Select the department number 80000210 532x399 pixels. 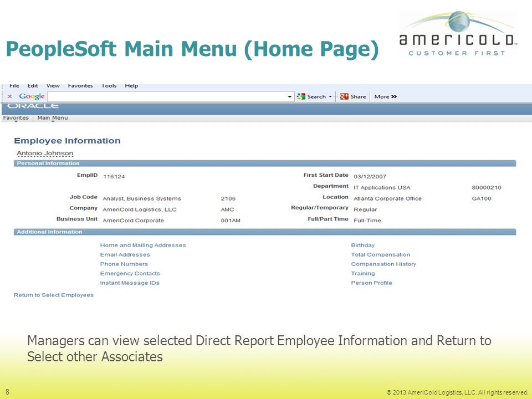click(x=486, y=188)
